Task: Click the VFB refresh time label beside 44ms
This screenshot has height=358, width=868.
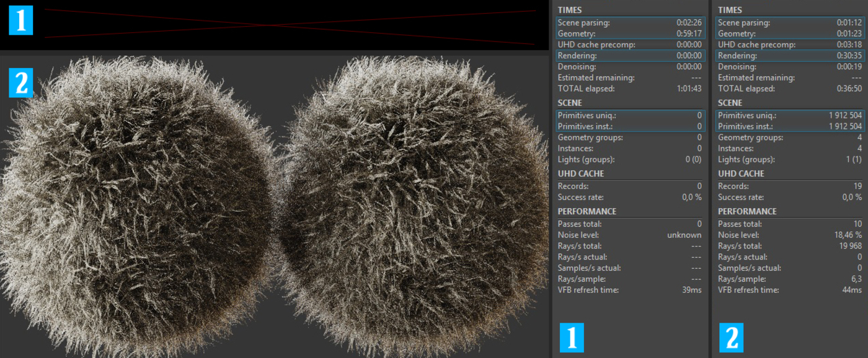Action: click(748, 290)
